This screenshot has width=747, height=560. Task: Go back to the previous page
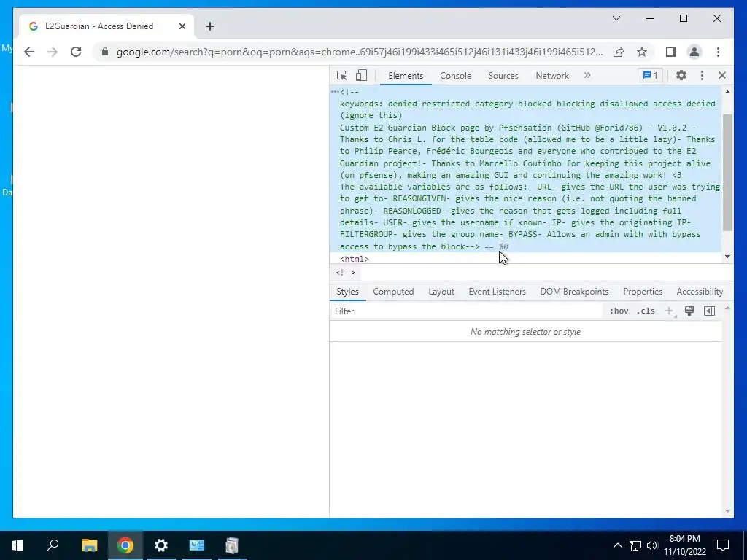click(29, 52)
